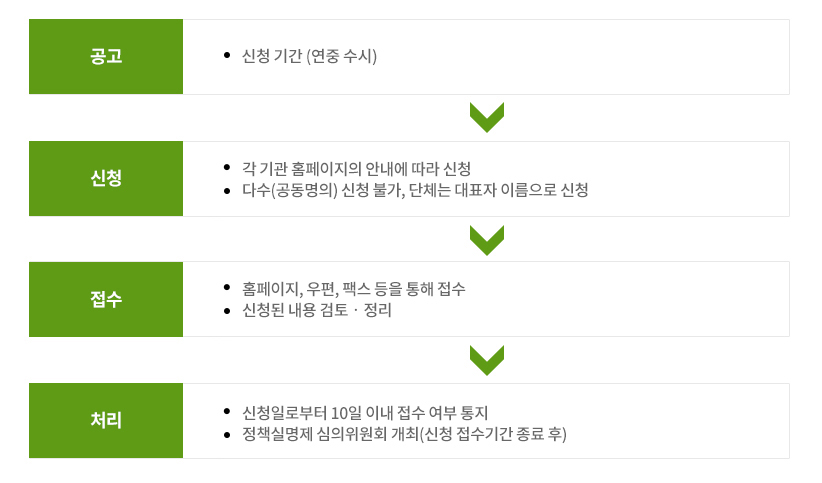The image size is (822, 483).
Task: Click the text 신청된 내용 검토 · 정리
Action: [317, 310]
